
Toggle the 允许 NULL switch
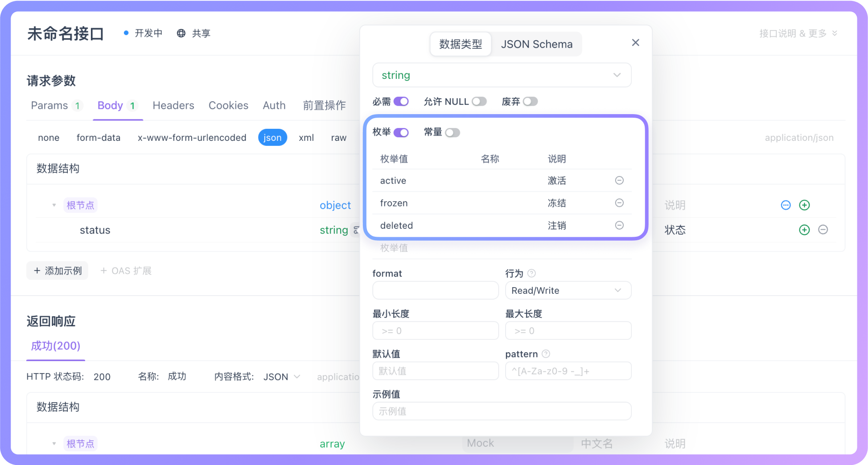point(479,102)
